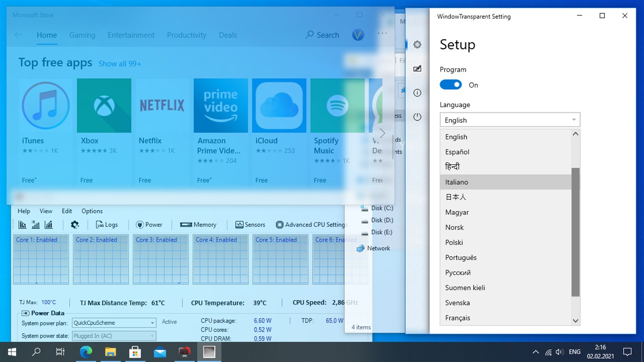
Task: Toggle the Program switch off
Action: tap(451, 85)
